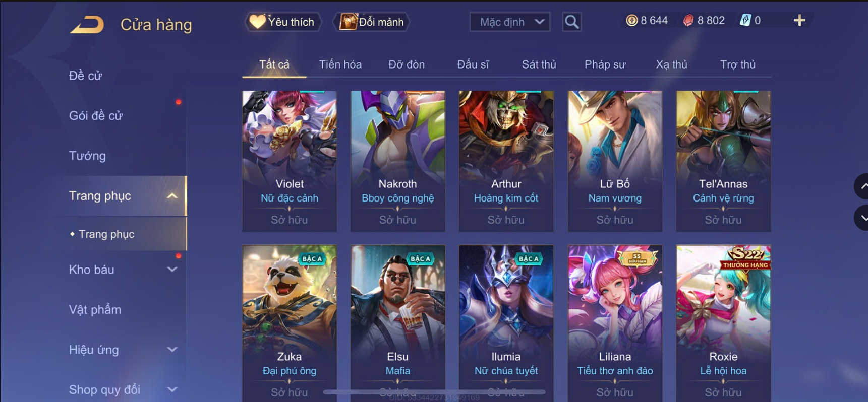Screen dimensions: 868x402
Task: Open Tướng in the sidebar
Action: pos(87,156)
